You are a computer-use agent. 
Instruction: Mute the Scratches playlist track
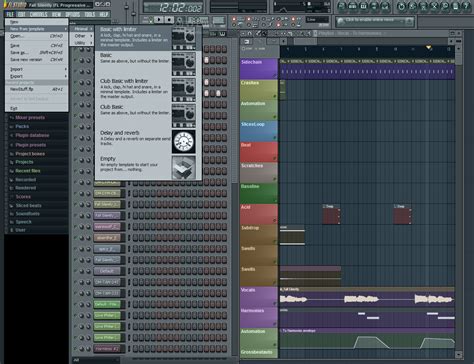click(275, 179)
